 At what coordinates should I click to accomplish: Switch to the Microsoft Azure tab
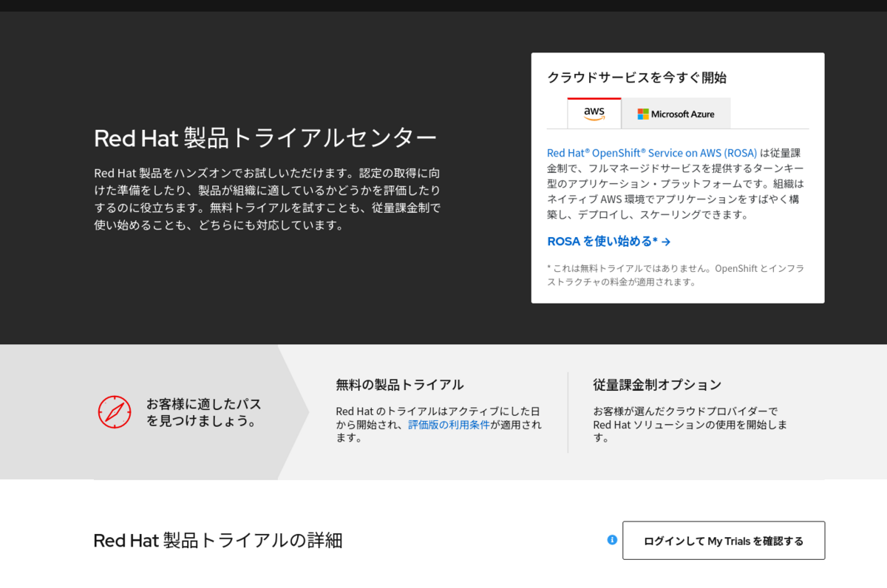676,114
